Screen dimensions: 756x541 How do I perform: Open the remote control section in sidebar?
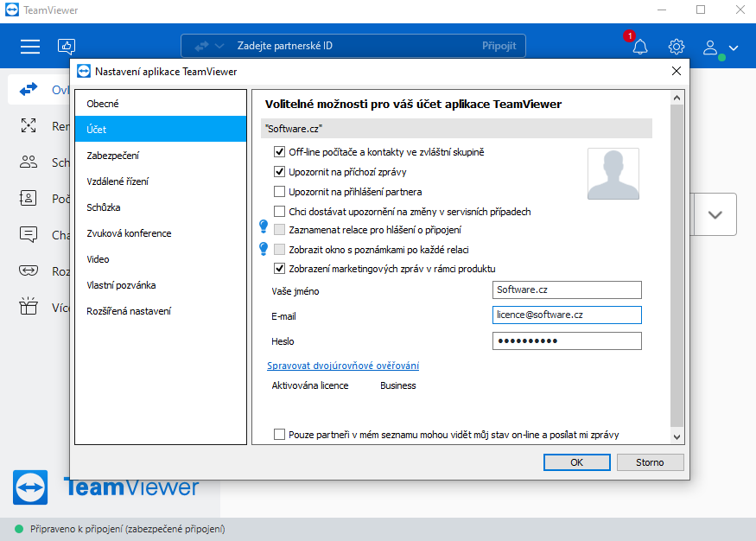pyautogui.click(x=29, y=88)
